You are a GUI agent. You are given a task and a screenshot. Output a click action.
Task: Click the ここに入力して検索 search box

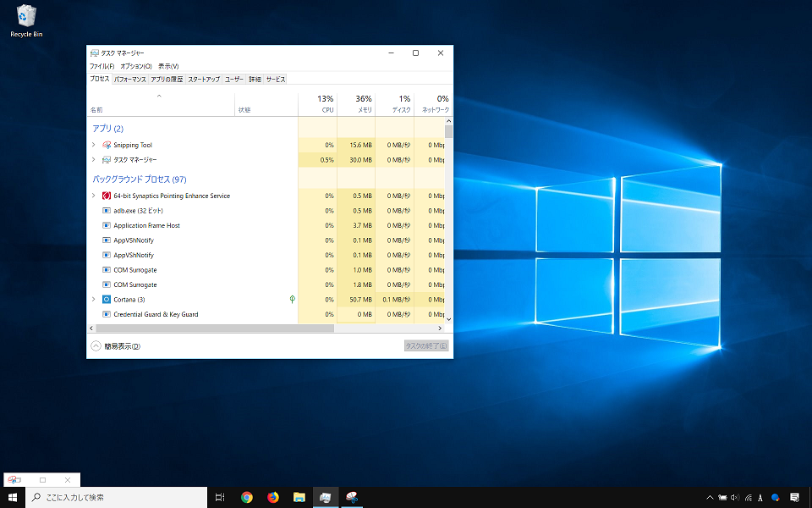(x=116, y=498)
